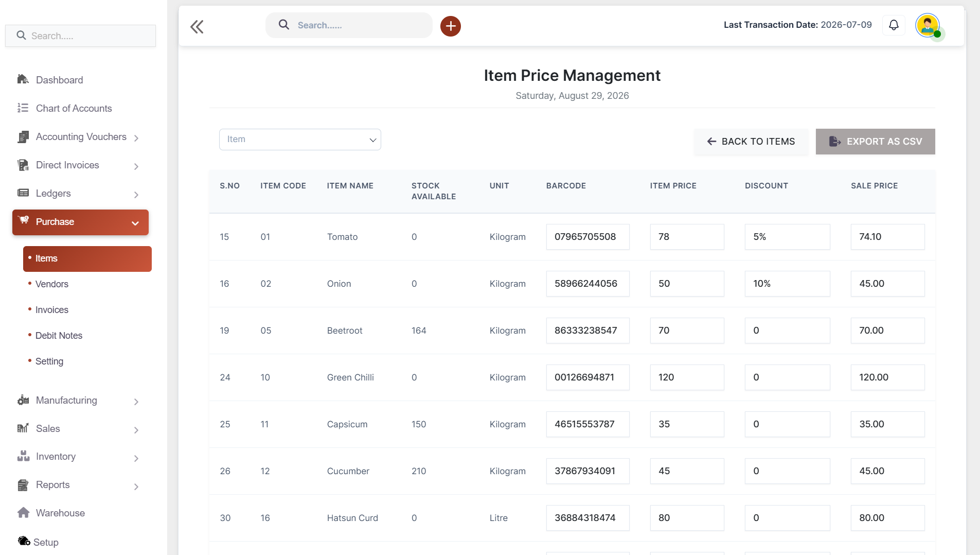
Task: Click Inventory boxes icon
Action: coord(23,456)
